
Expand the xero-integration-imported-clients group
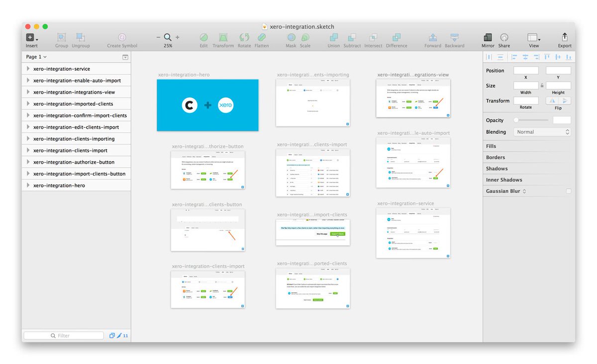coord(28,104)
